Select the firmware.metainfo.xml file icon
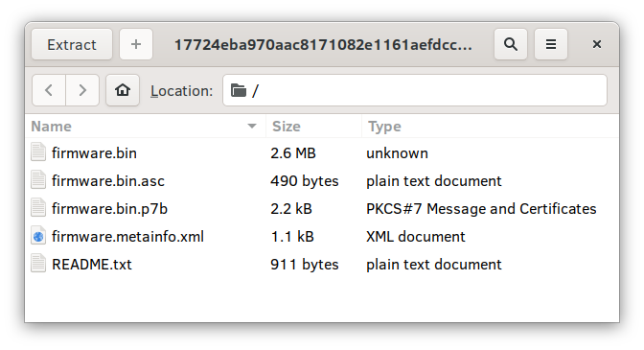Image resolution: width=644 pixels, height=350 pixels. [x=38, y=237]
